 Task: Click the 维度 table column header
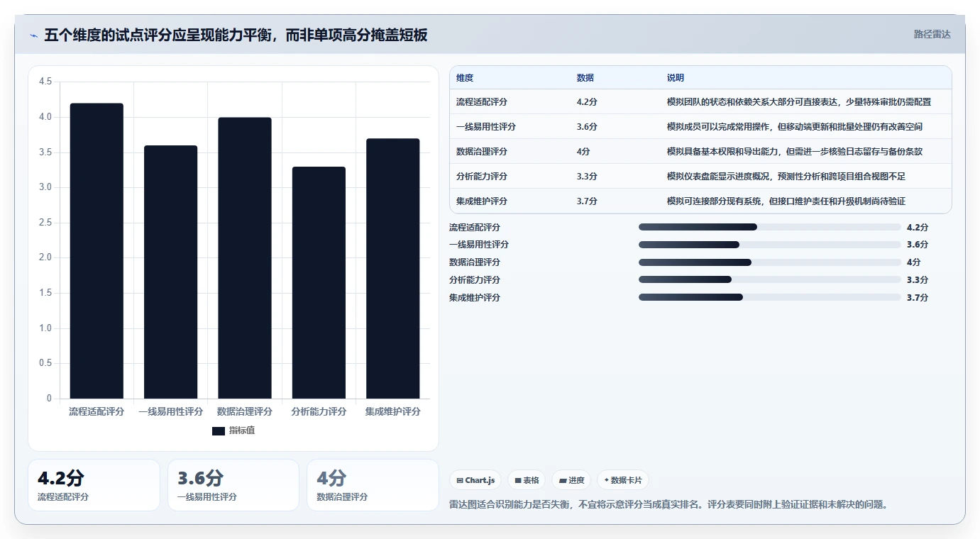(x=465, y=78)
